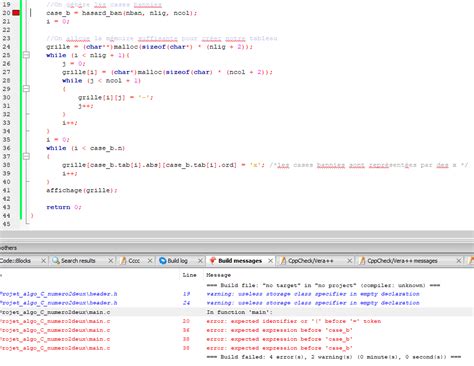Select the line 20 expected identifier error

[237, 321]
